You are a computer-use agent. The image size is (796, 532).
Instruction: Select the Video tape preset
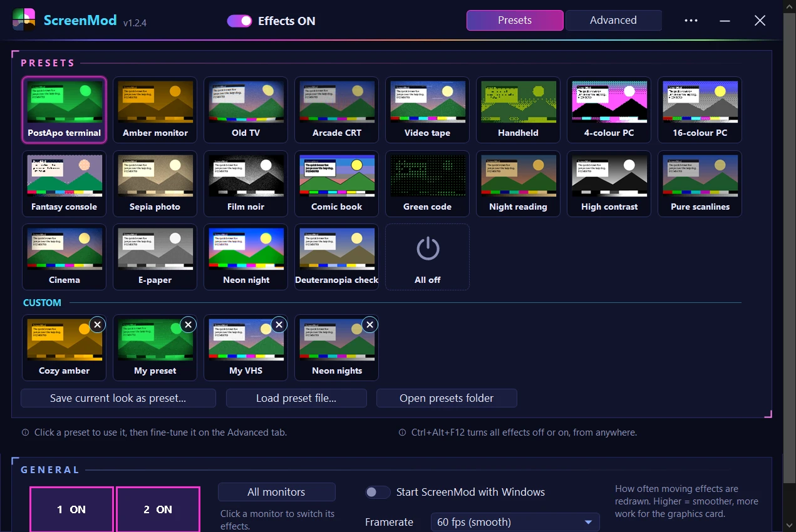click(x=428, y=110)
